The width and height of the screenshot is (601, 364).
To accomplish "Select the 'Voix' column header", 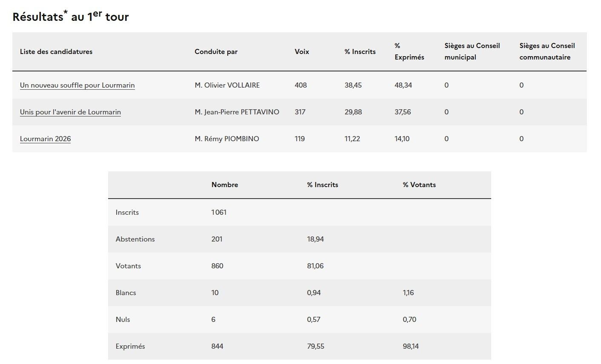I will point(302,51).
